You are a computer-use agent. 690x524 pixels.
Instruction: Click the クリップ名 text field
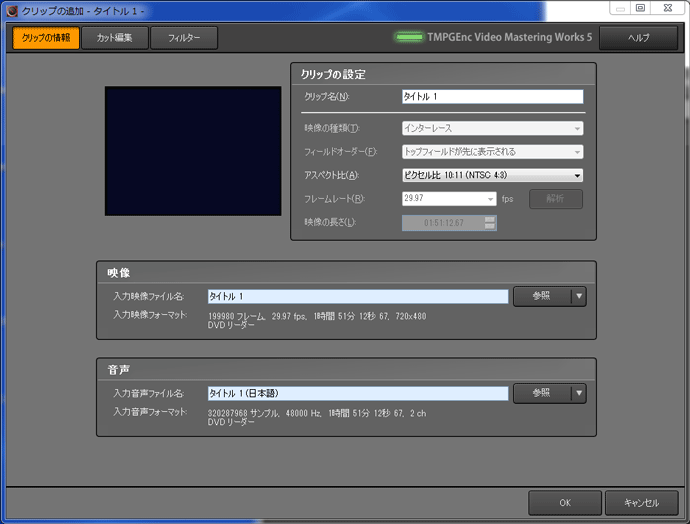coord(491,97)
